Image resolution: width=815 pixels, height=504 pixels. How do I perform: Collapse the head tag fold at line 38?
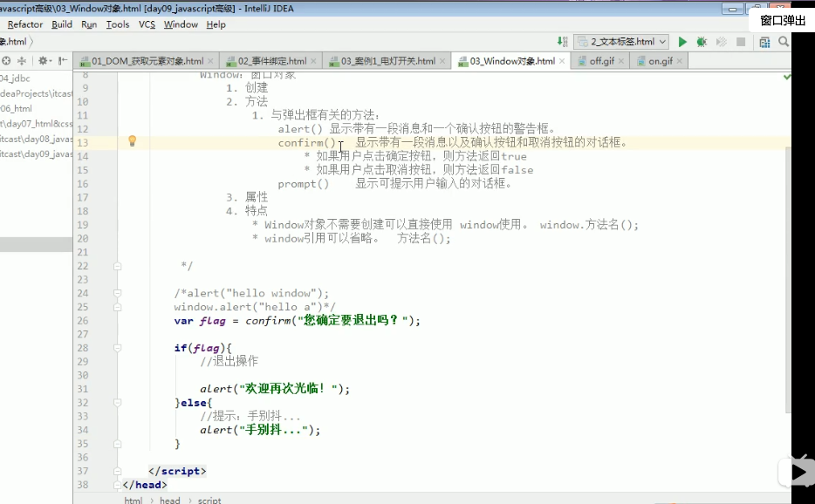(118, 485)
